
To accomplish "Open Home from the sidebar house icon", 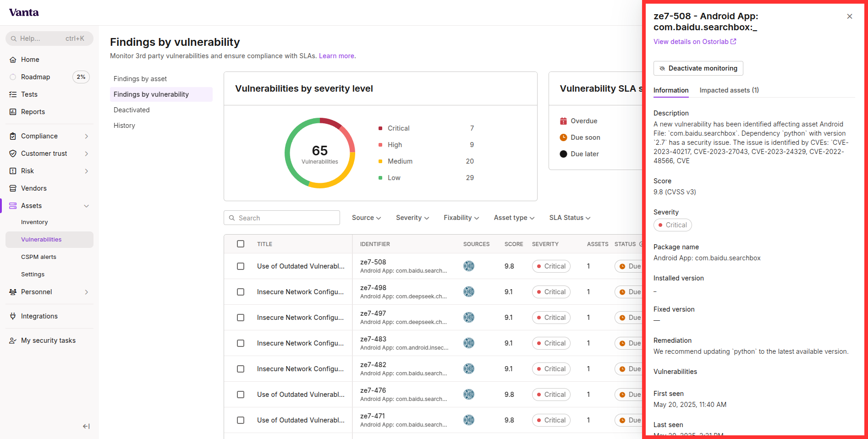I will click(13, 60).
